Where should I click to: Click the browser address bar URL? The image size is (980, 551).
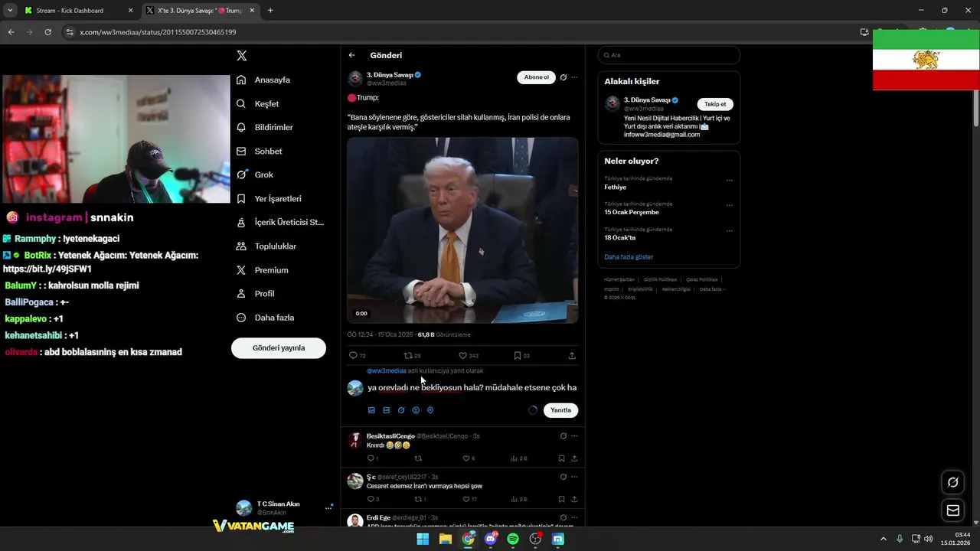[x=158, y=32]
